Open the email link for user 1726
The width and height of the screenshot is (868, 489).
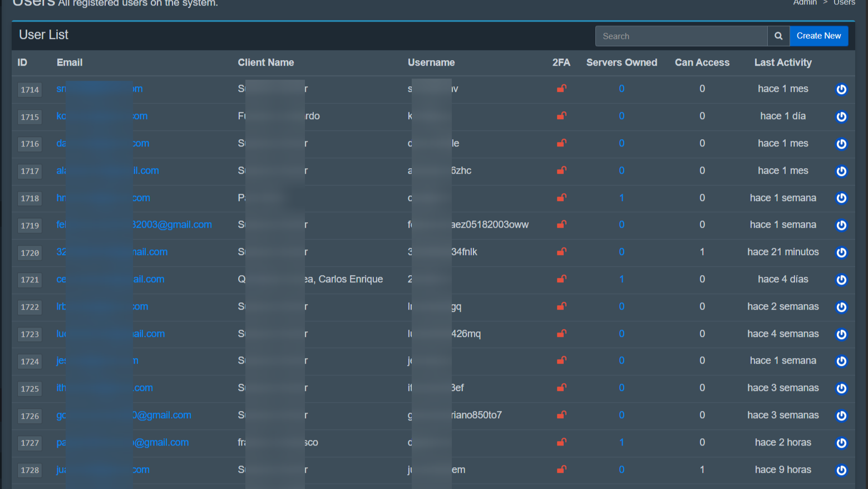click(162, 415)
